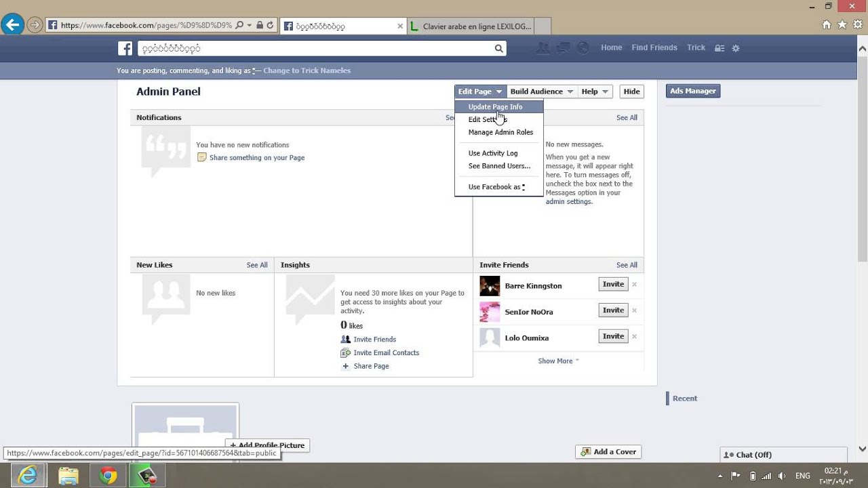Click the Refresh icon in the address bar
This screenshot has width=868, height=488.
point(270,25)
